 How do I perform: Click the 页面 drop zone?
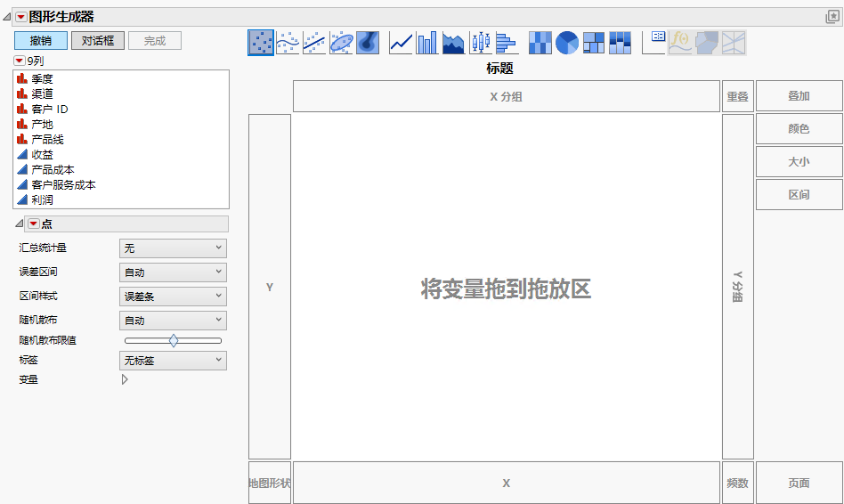coord(799,483)
